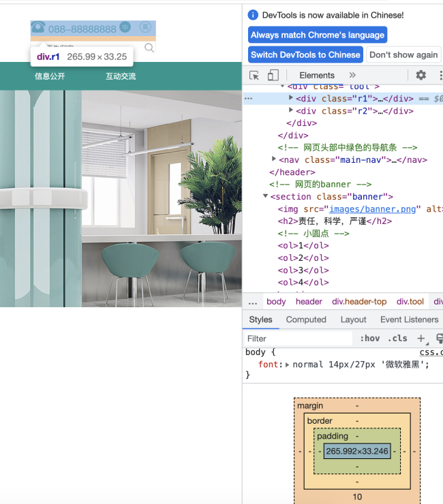
Task: Click breadcrumb ellipsis before body
Action: point(253,302)
